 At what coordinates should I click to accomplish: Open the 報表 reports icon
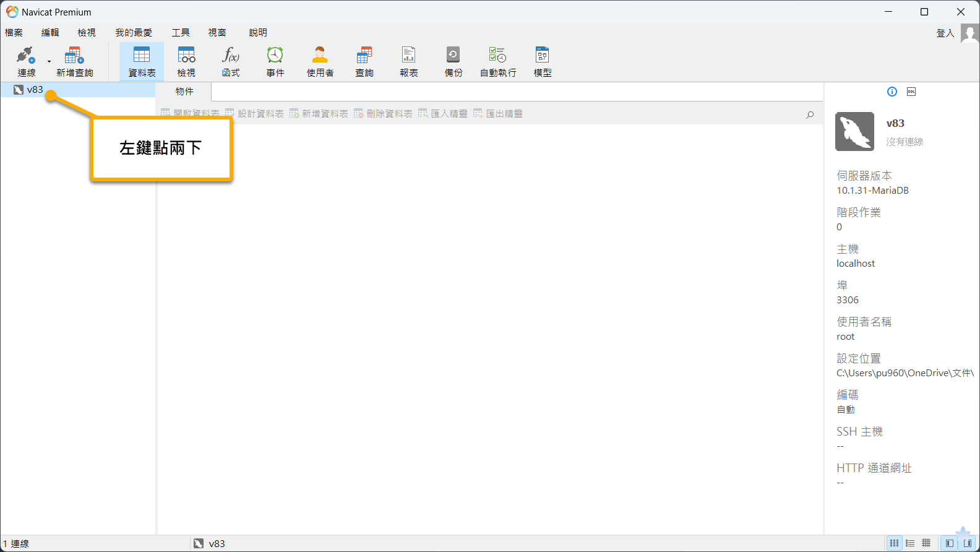409,61
